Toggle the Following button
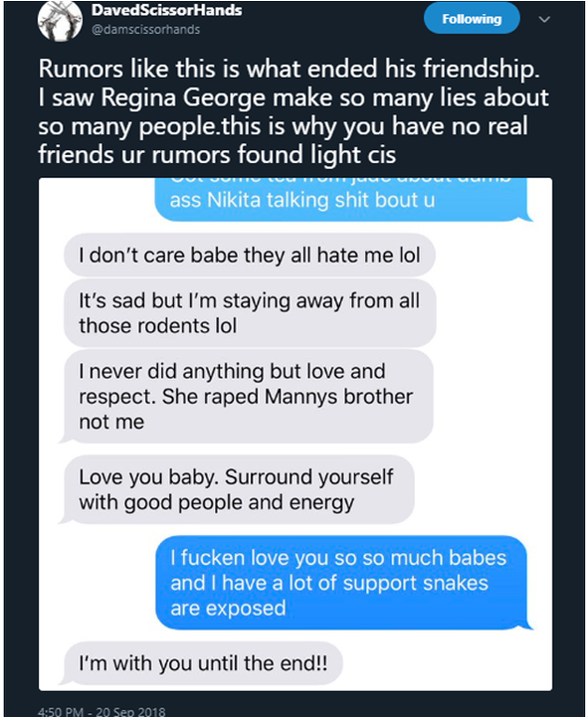The height and width of the screenshot is (717, 588). coord(472,19)
